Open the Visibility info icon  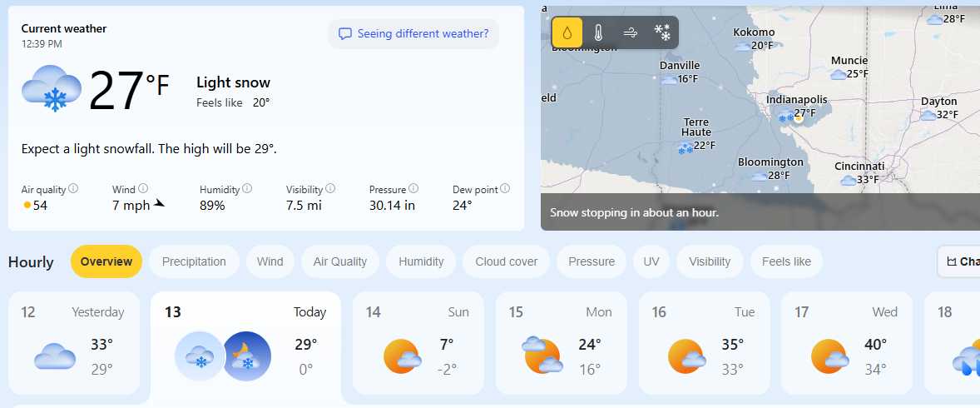pos(330,189)
